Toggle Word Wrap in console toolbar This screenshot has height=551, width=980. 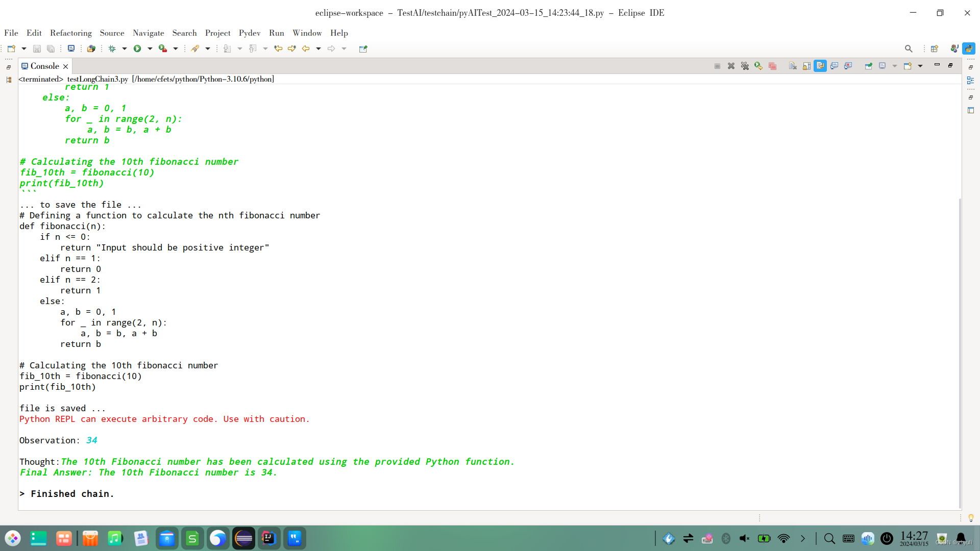820,66
